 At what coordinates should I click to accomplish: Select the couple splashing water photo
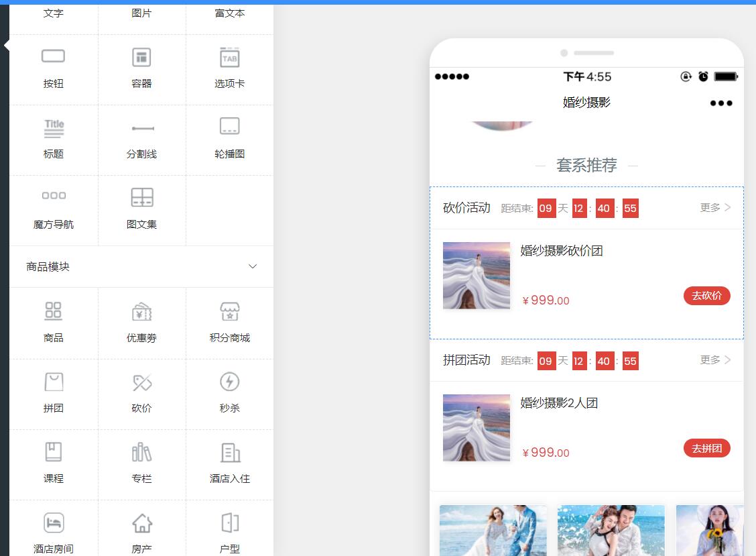click(x=611, y=531)
